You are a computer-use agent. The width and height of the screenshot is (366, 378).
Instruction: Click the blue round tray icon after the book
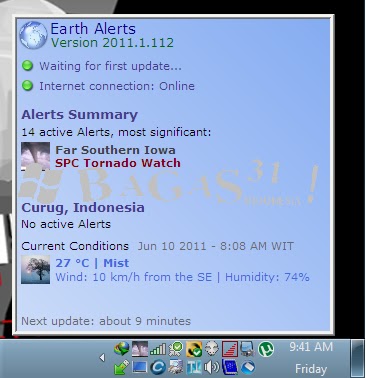248,367
